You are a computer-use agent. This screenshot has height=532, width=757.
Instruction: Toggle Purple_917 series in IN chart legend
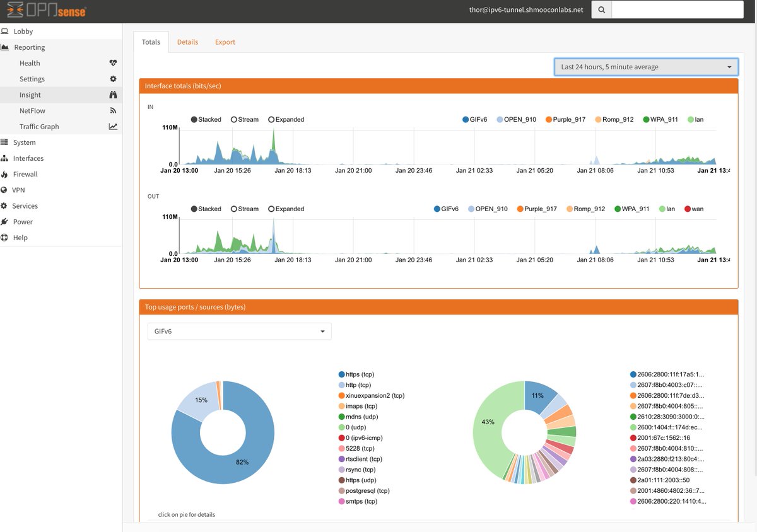tap(565, 119)
